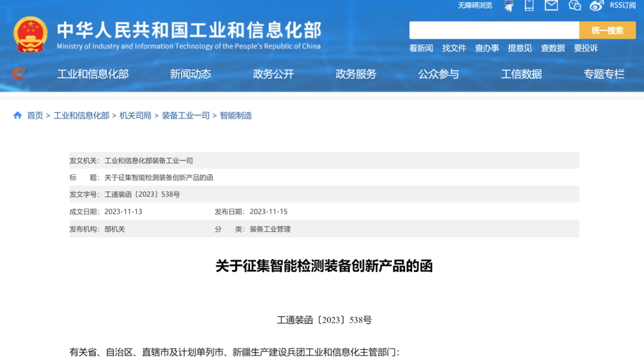Click the 统一搜索 button
Viewport: 644px width, 363px height.
(x=607, y=30)
